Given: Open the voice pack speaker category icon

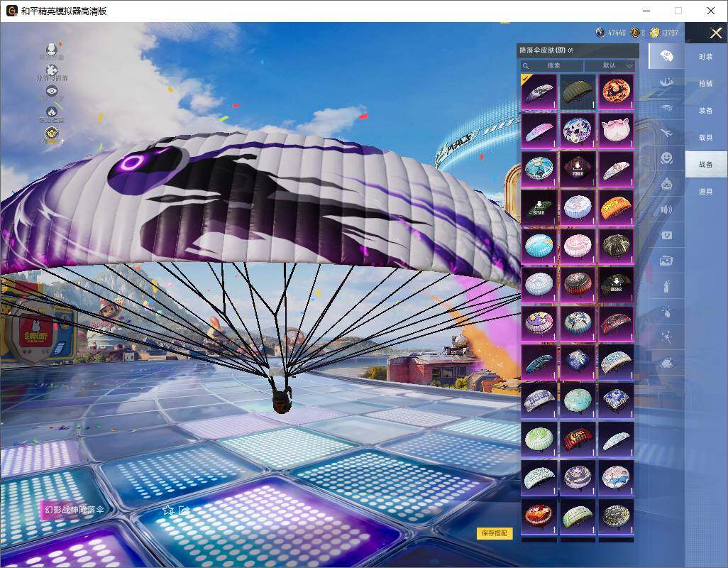Looking at the screenshot, I should 666,209.
